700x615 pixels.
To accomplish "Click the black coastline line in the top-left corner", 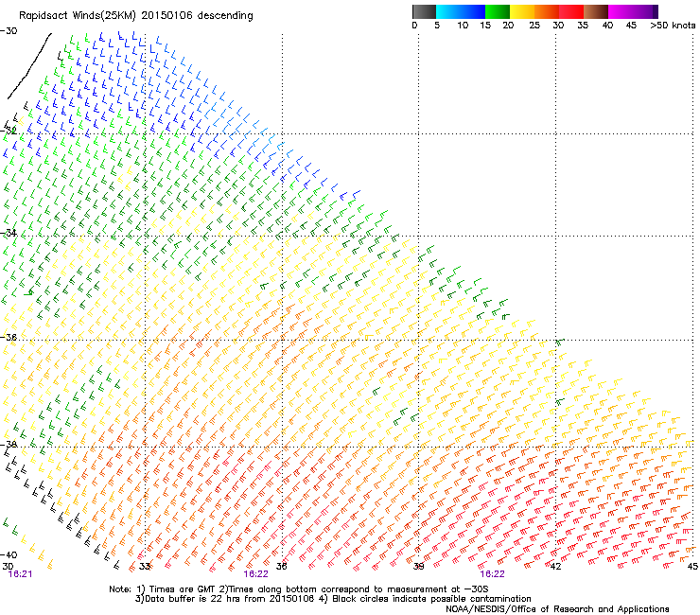I will (x=29, y=66).
